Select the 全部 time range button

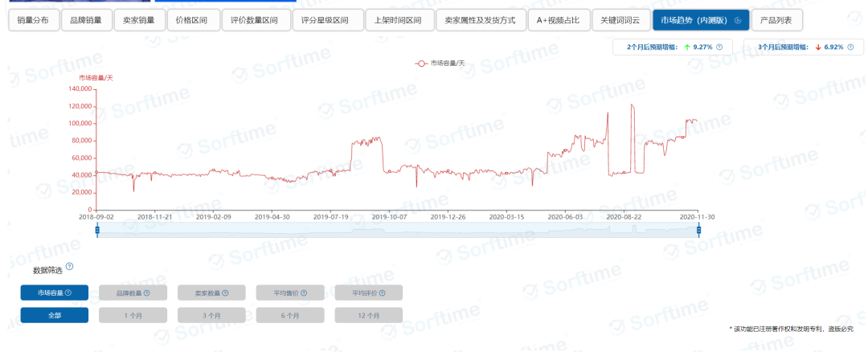coord(55,316)
